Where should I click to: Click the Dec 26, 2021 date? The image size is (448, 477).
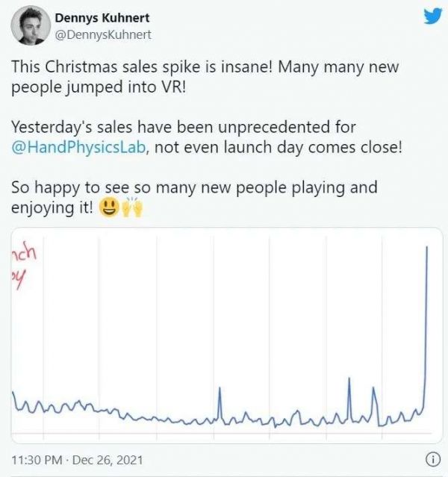(x=112, y=460)
